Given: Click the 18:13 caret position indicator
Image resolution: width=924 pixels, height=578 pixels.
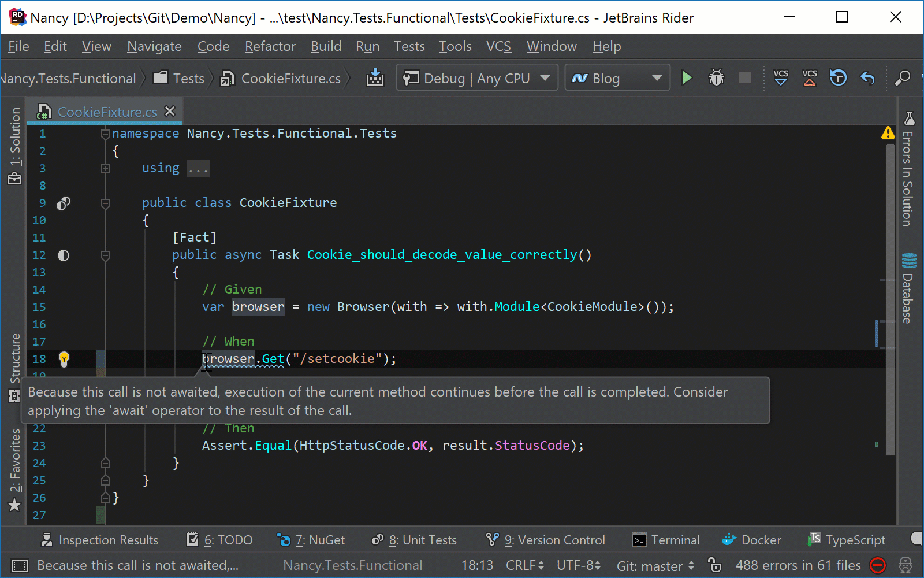Looking at the screenshot, I should [x=477, y=565].
